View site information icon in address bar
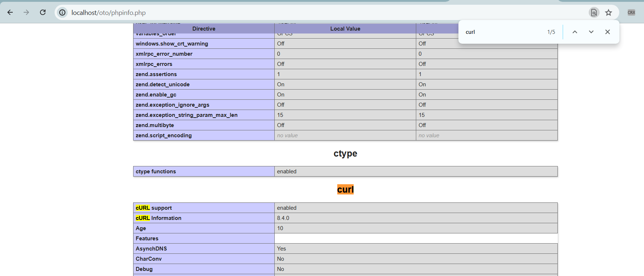This screenshot has width=644, height=276. pos(63,12)
